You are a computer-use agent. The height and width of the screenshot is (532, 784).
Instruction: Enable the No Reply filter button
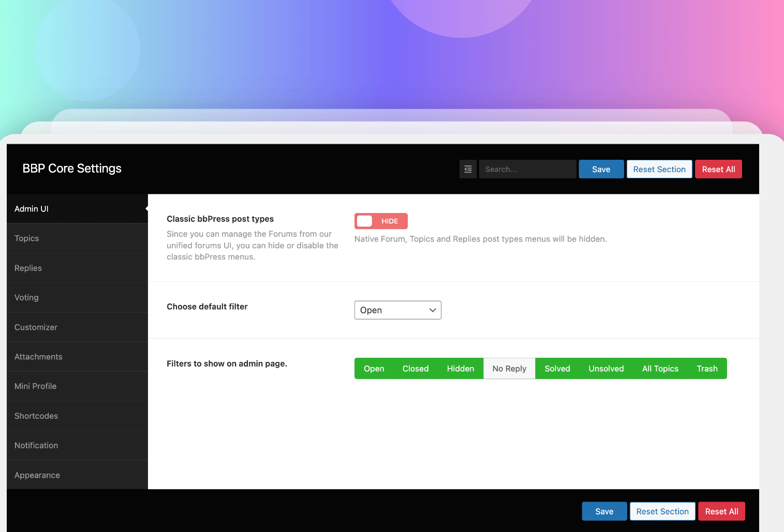tap(509, 369)
